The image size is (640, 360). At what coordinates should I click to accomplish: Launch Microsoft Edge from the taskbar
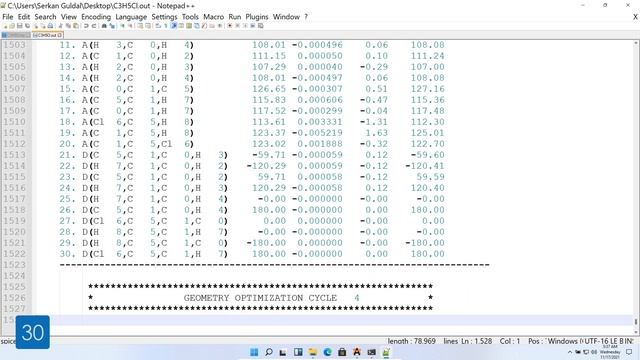tap(327, 352)
